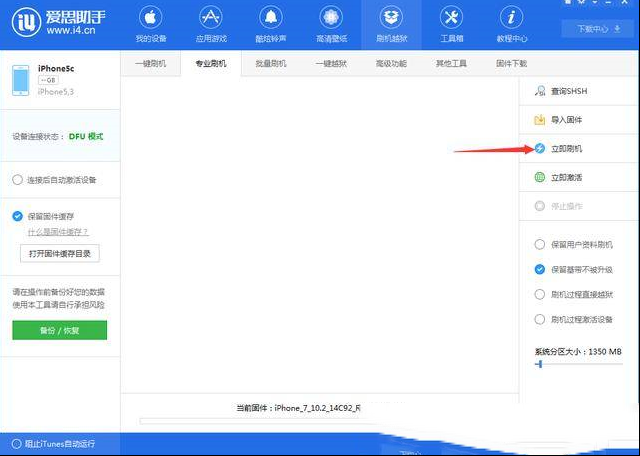Switch to 专业刷机 tab

[x=211, y=64]
